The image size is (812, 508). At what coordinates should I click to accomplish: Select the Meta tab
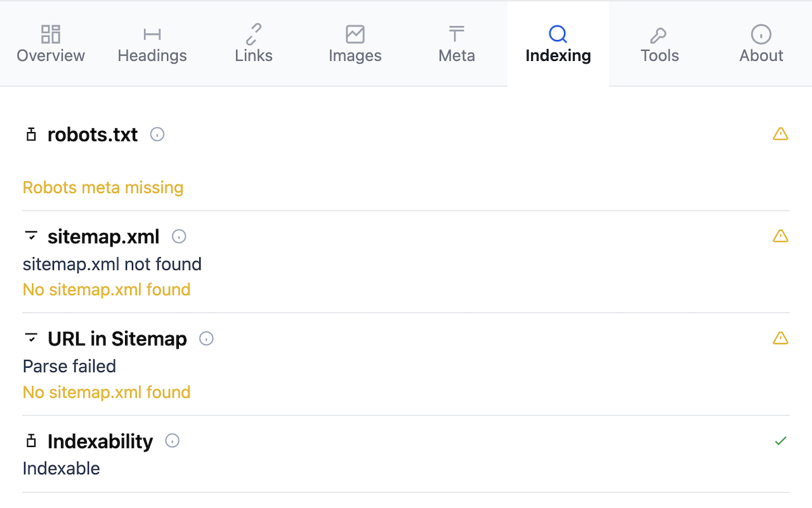pos(457,44)
